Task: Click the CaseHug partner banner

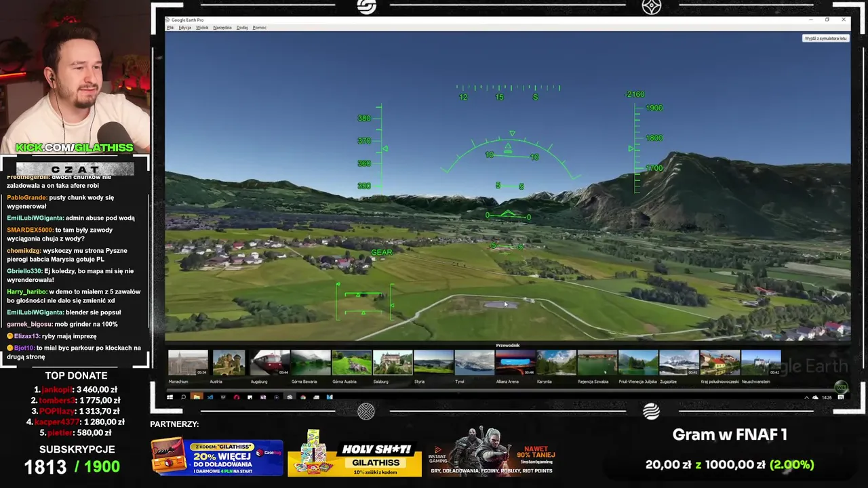Action: [x=217, y=457]
